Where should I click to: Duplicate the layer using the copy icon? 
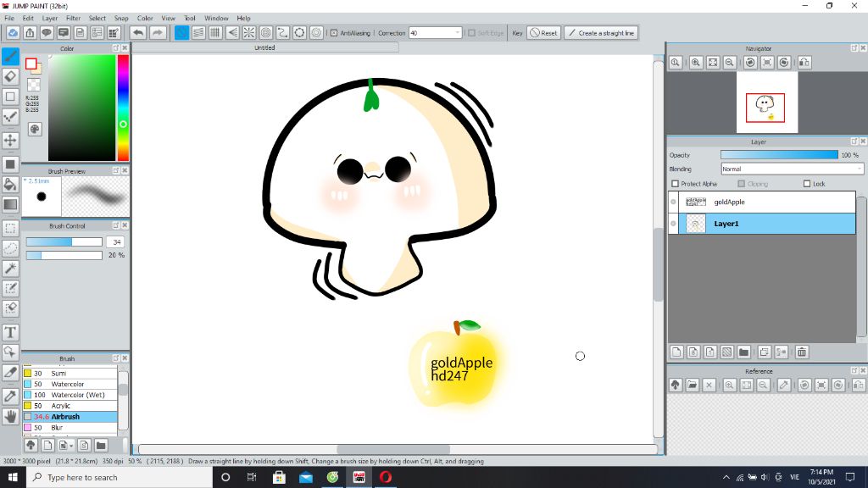765,352
